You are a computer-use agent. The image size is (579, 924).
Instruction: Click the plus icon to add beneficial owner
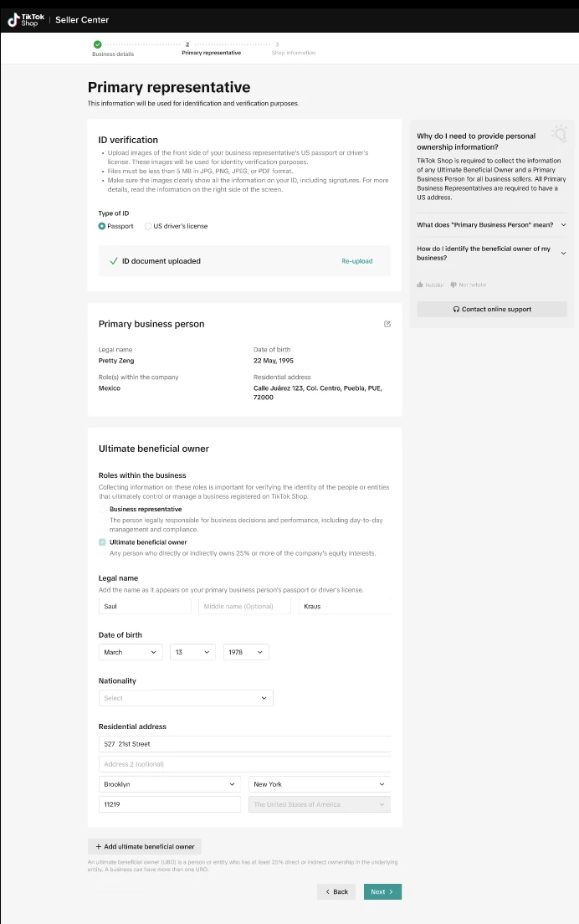click(98, 846)
